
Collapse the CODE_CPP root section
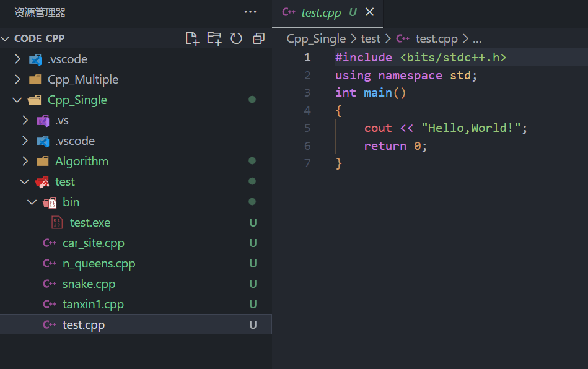pyautogui.click(x=5, y=38)
